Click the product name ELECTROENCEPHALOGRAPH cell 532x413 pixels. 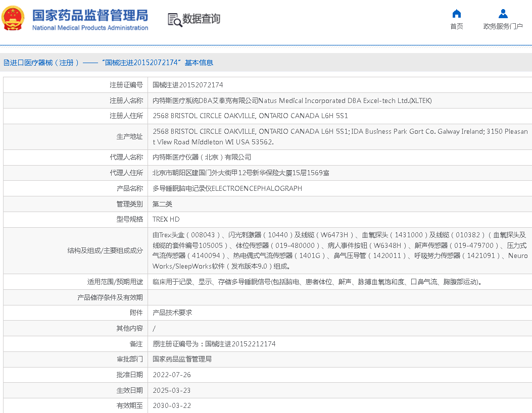pyautogui.click(x=227, y=188)
